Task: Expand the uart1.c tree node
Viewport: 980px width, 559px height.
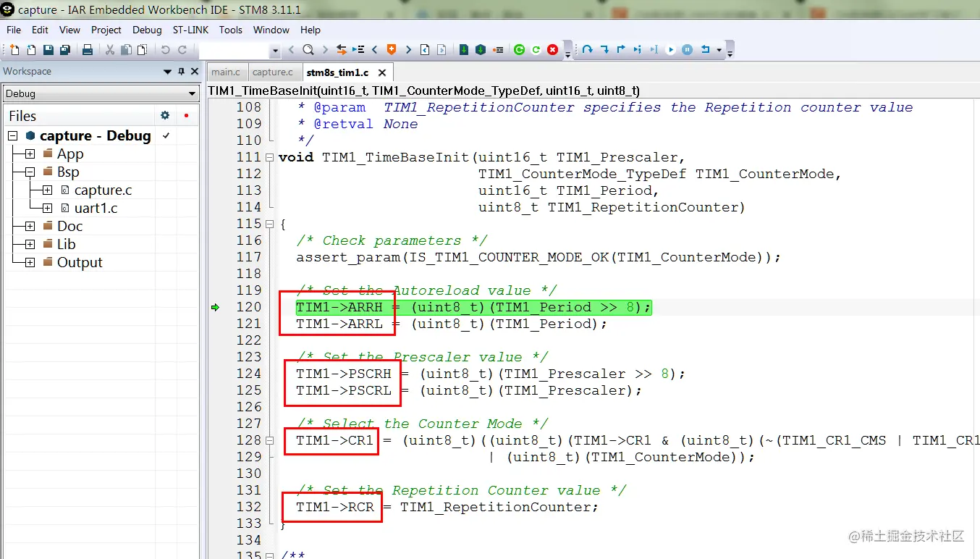Action: [x=47, y=208]
